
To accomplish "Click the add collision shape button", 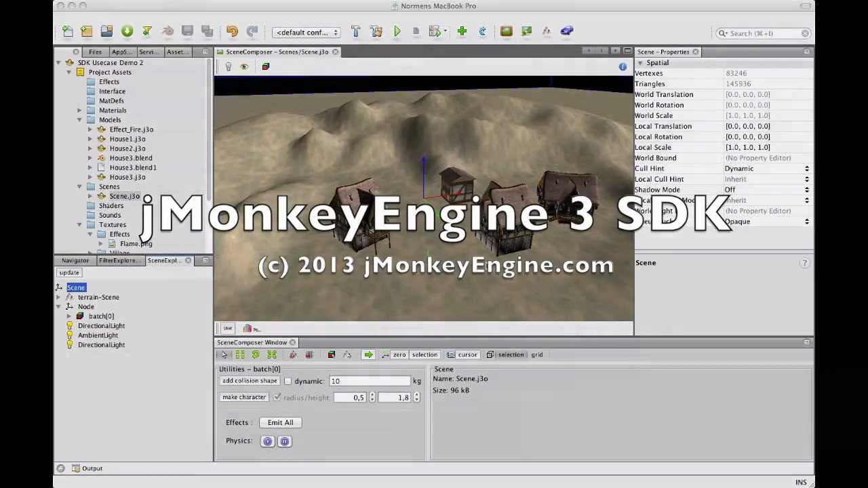I will [250, 381].
